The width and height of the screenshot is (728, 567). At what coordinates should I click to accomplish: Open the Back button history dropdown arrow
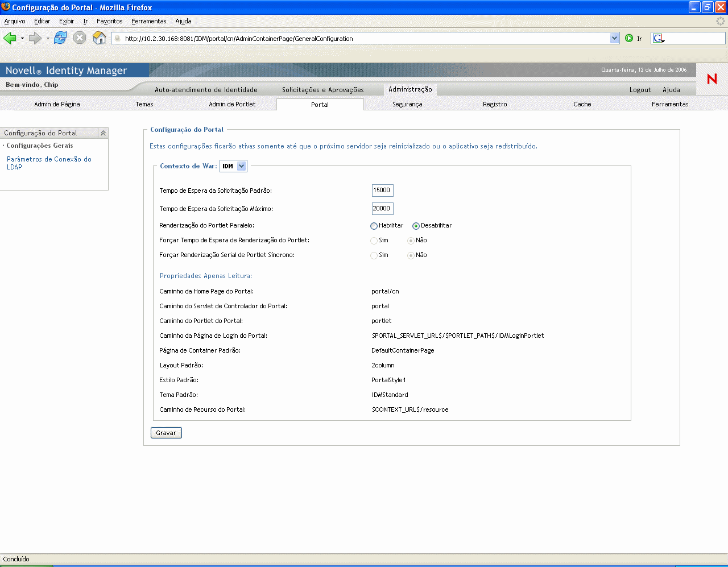22,39
